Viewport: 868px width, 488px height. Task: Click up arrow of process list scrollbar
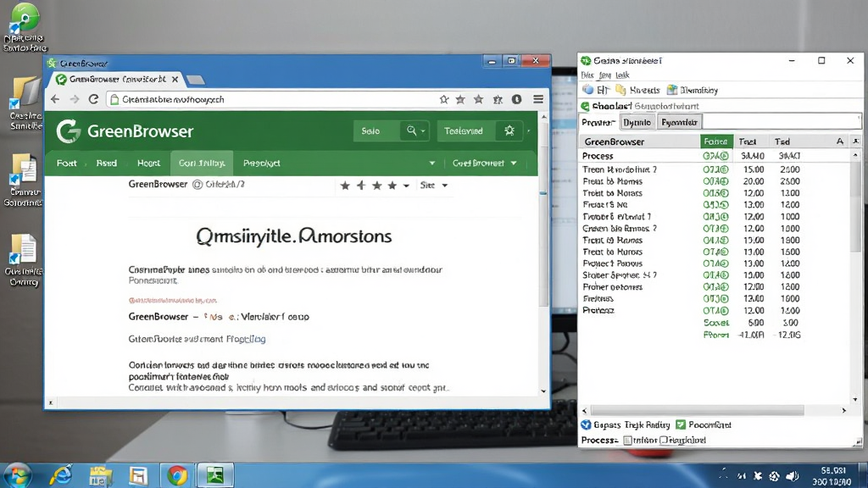click(x=855, y=156)
